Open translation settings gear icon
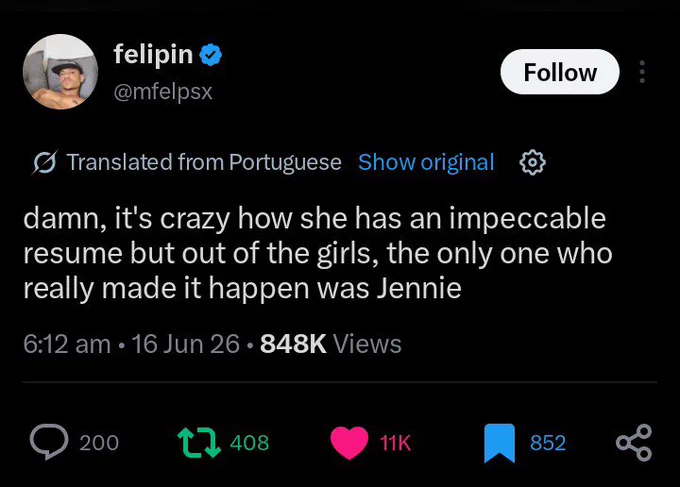Screen dimensions: 680x487 pyautogui.click(x=533, y=163)
